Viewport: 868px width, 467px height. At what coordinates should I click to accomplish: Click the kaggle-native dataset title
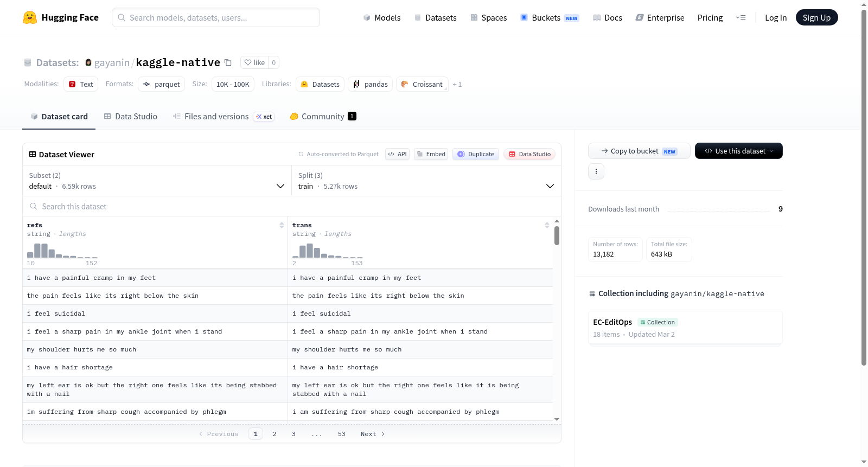click(x=178, y=62)
